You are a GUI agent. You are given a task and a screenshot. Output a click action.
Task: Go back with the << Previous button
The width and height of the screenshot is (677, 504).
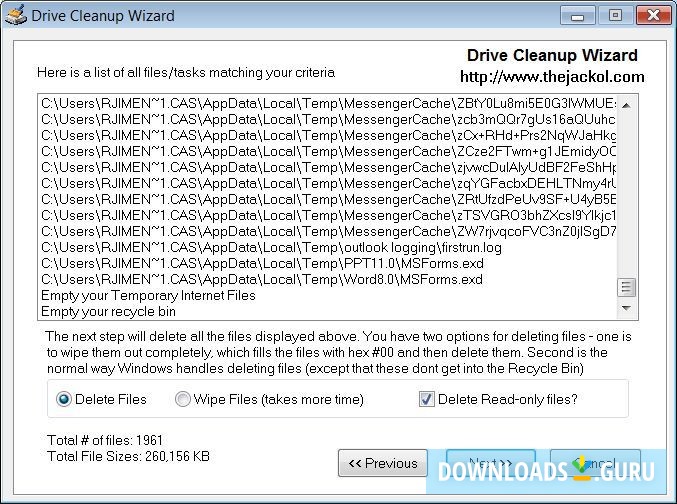(383, 463)
